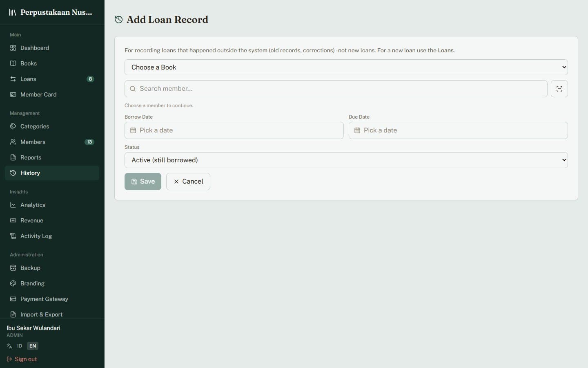588x368 pixels.
Task: Click the Perpustakaan Nus... site title
Action: pos(56,12)
